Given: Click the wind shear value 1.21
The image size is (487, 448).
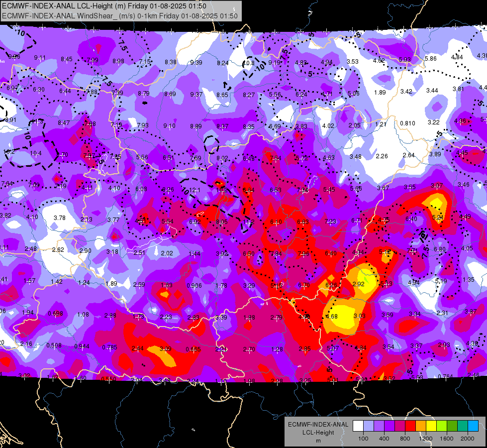Looking at the screenshot, I should 381,124.
